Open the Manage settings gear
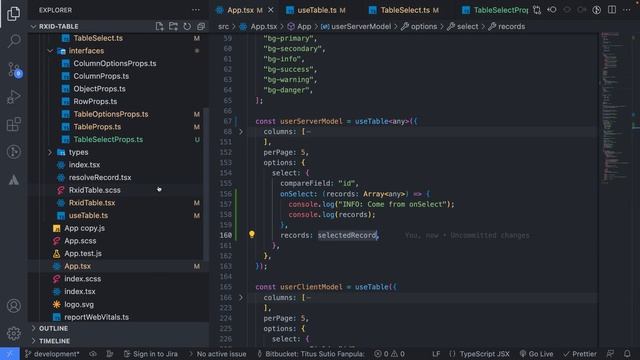The image size is (640, 360). click(13, 333)
